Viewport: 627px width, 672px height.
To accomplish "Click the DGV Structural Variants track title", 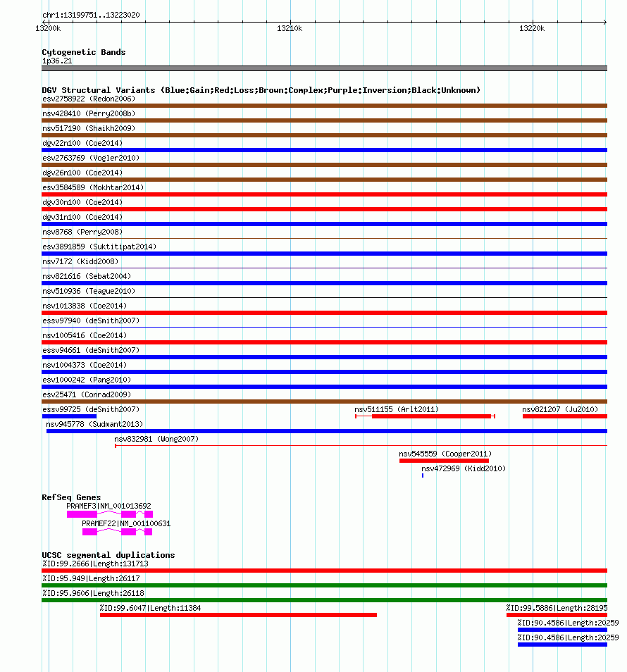I will point(261,90).
